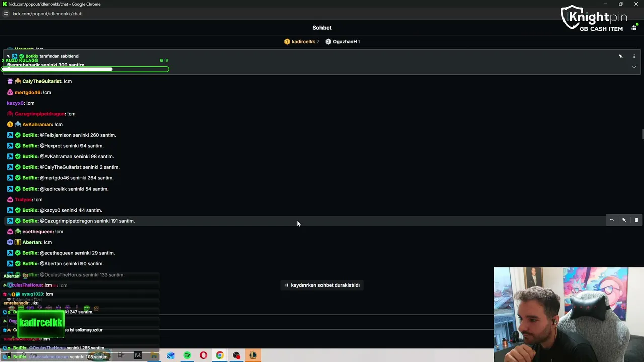Unpin the pinned BotRix message

pos(621,56)
